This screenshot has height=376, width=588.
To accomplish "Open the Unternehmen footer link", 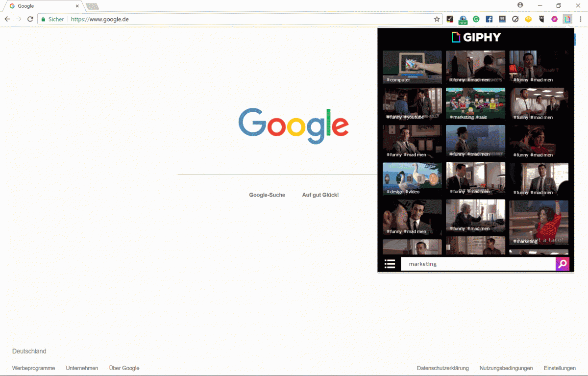I will point(82,368).
